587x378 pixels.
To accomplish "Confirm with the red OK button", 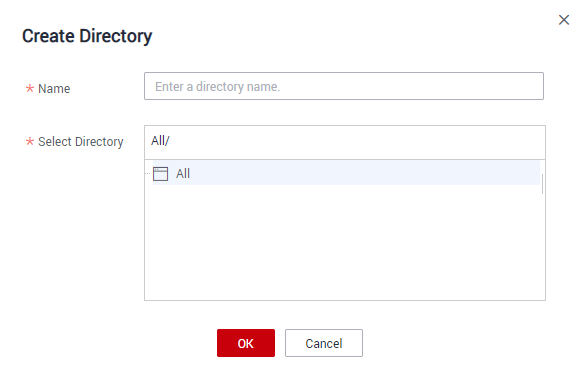I will 246,343.
